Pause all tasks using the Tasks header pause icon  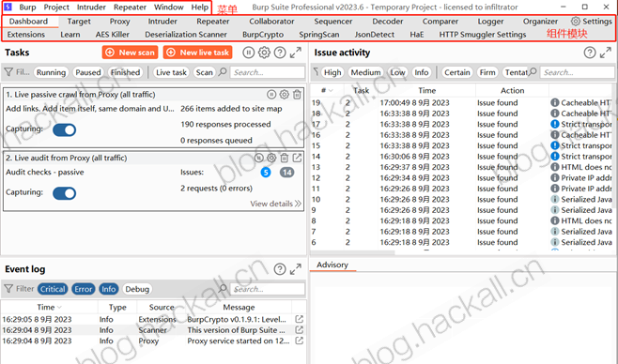tap(248, 53)
